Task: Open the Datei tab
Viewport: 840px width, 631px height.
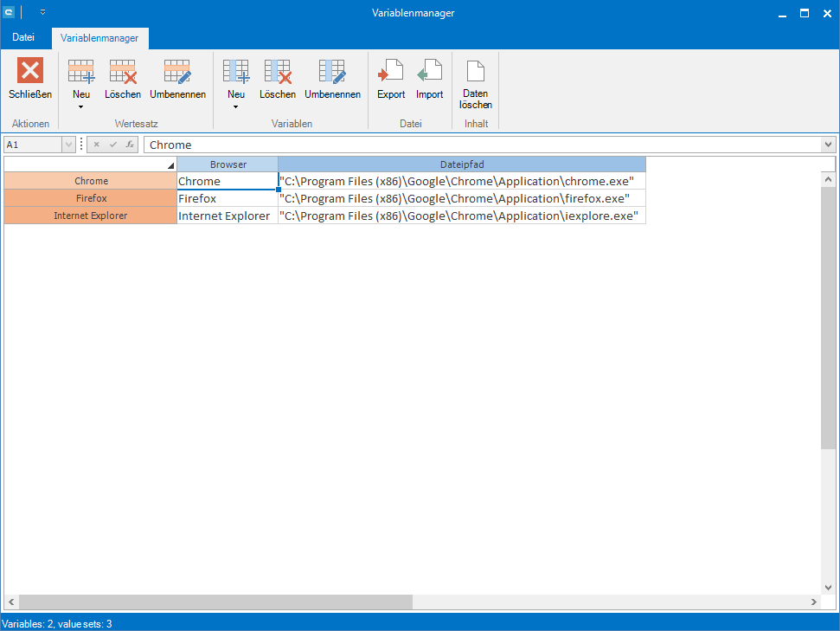Action: [23, 37]
